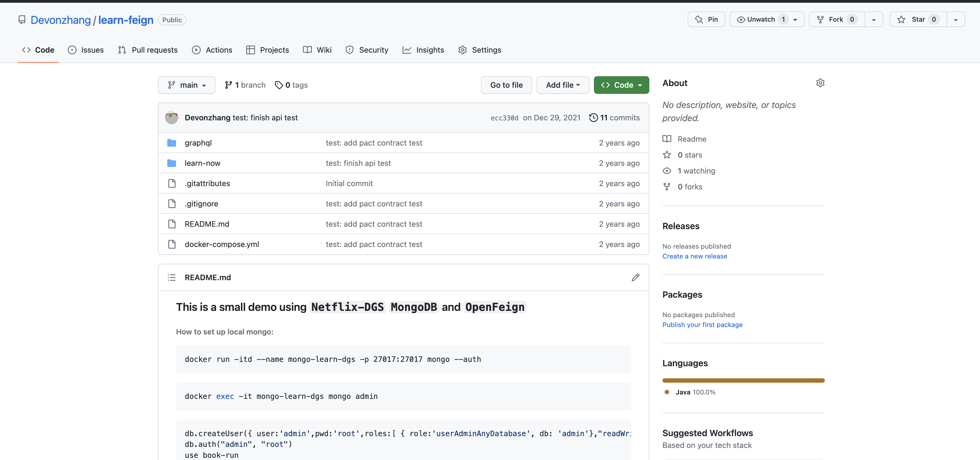The width and height of the screenshot is (980, 460).
Task: Click the Devonzhang commit author name
Action: pos(207,118)
